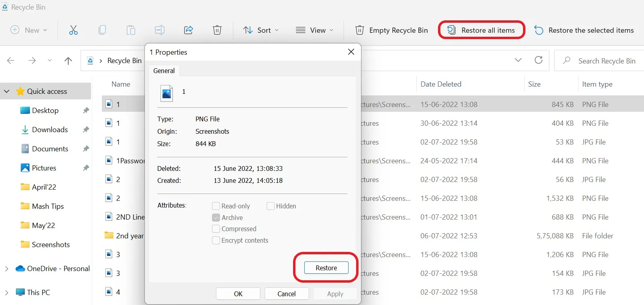Screen dimensions: 644x305
Task: Select the General tab in Properties
Action: (x=164, y=71)
